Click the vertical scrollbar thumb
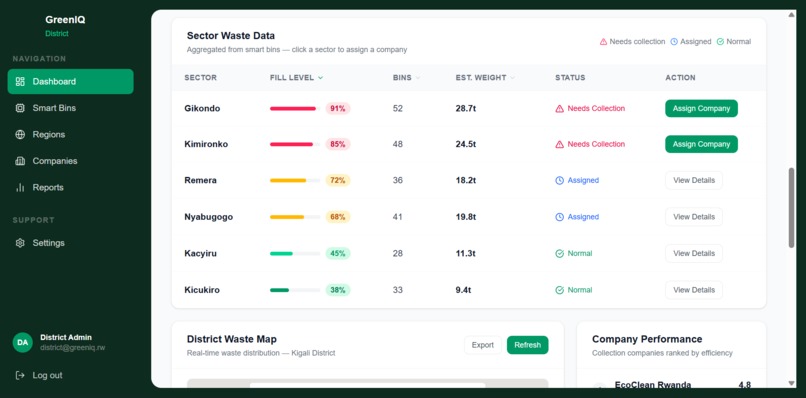 [791, 208]
